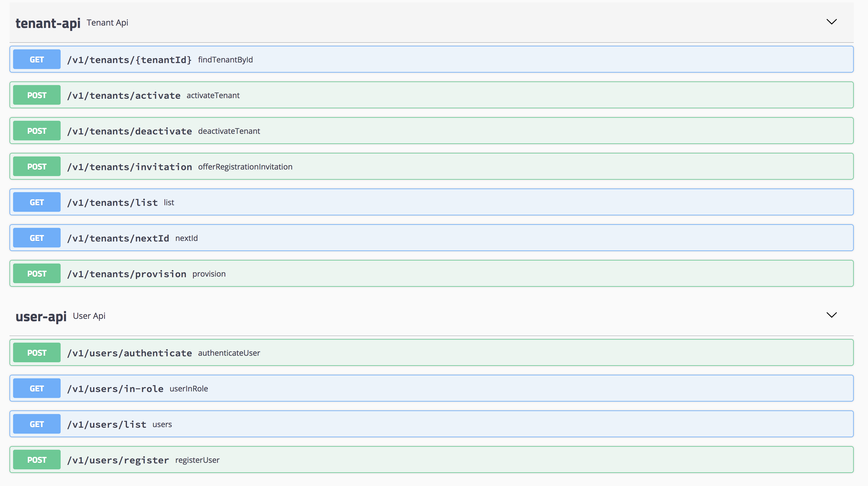
Task: Select the /v1/tenants/{tenantId} path text
Action: click(129, 60)
